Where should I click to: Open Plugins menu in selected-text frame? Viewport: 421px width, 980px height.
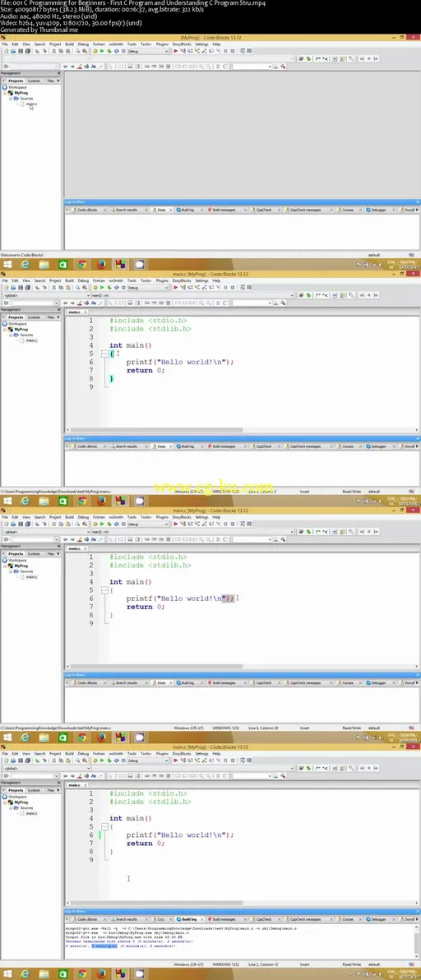pos(162,517)
